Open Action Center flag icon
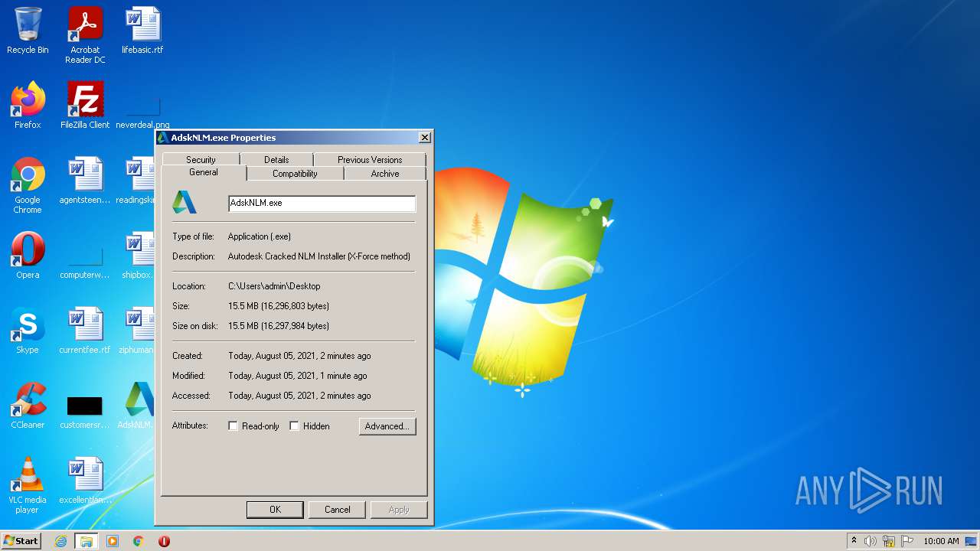This screenshot has height=551, width=980. click(907, 541)
